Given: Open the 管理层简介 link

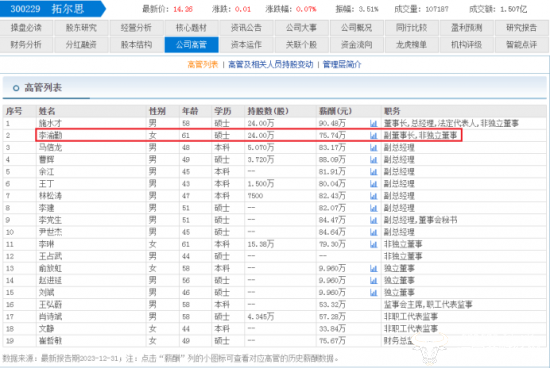Looking at the screenshot, I should (342, 65).
